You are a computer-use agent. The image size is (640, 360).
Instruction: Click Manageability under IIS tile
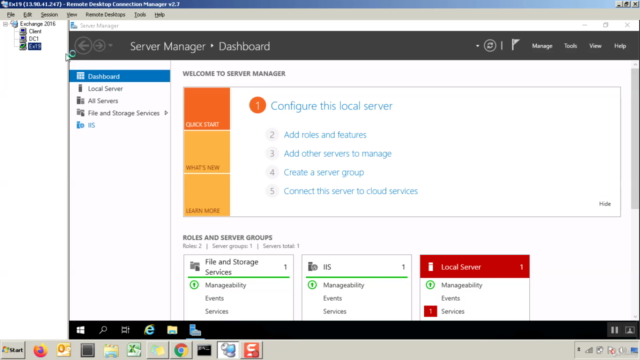coord(343,285)
